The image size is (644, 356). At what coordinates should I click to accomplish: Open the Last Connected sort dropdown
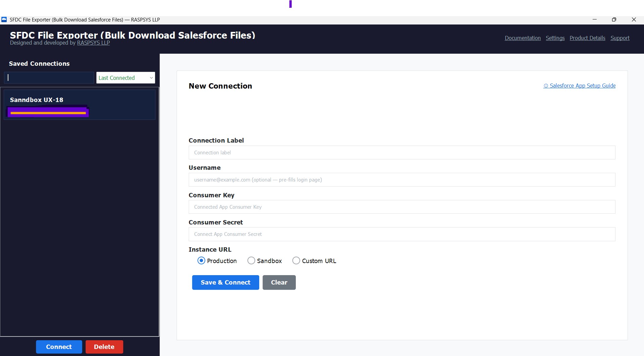coord(125,78)
